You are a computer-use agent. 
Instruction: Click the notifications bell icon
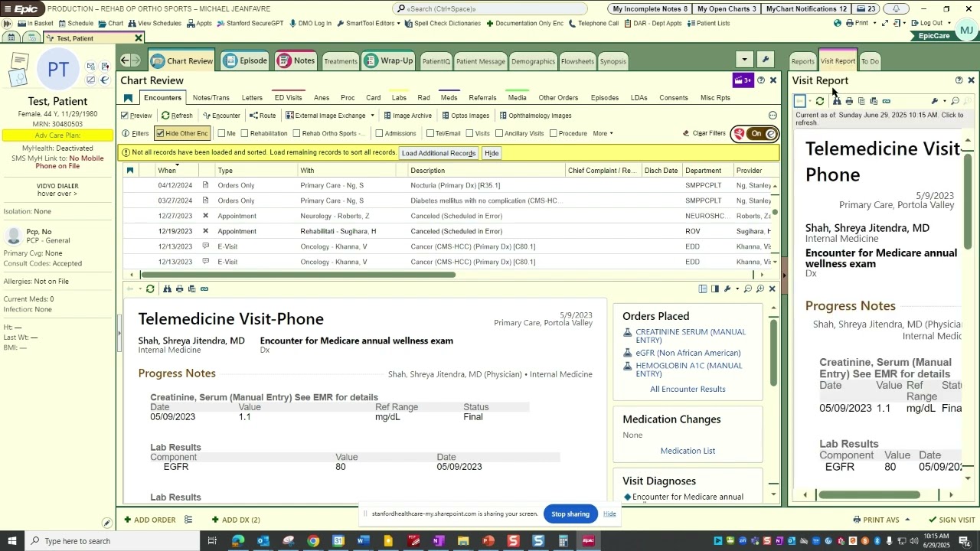(x=896, y=9)
